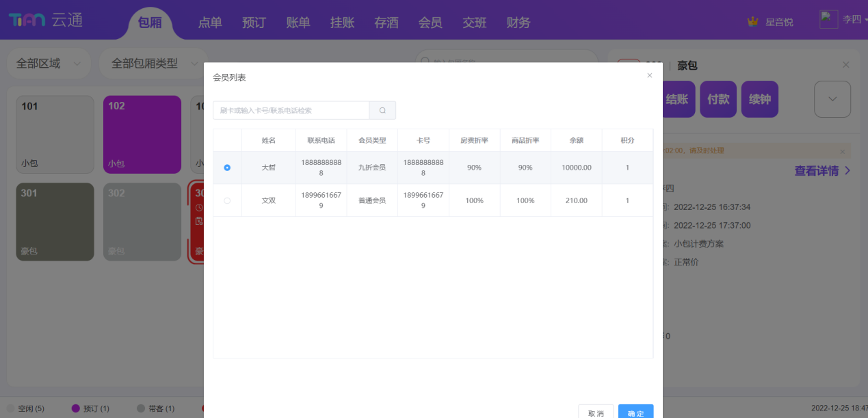Close the 会员列表 dialog
868x418 pixels.
click(650, 75)
